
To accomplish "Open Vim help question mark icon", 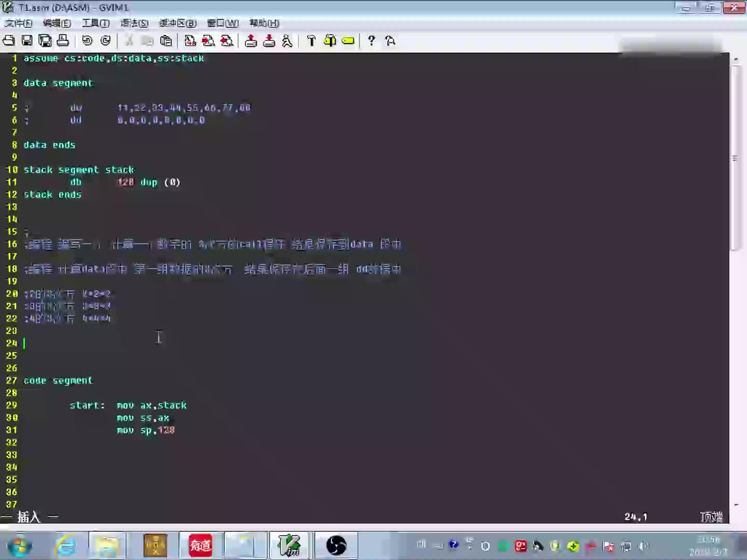I will click(371, 40).
